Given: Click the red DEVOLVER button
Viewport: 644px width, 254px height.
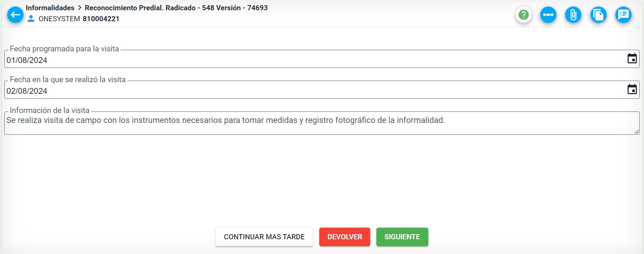Looking at the screenshot, I should [x=345, y=237].
